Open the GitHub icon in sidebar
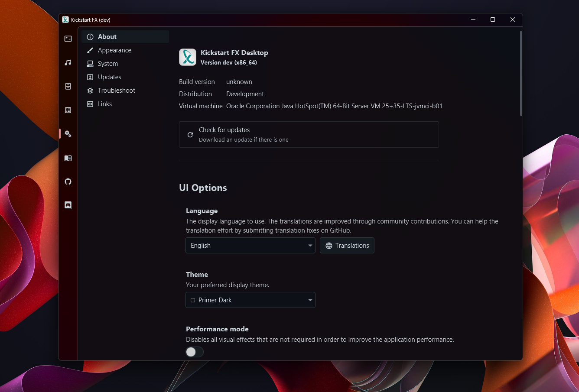Screen dimensions: 579x392 pyautogui.click(x=68, y=181)
